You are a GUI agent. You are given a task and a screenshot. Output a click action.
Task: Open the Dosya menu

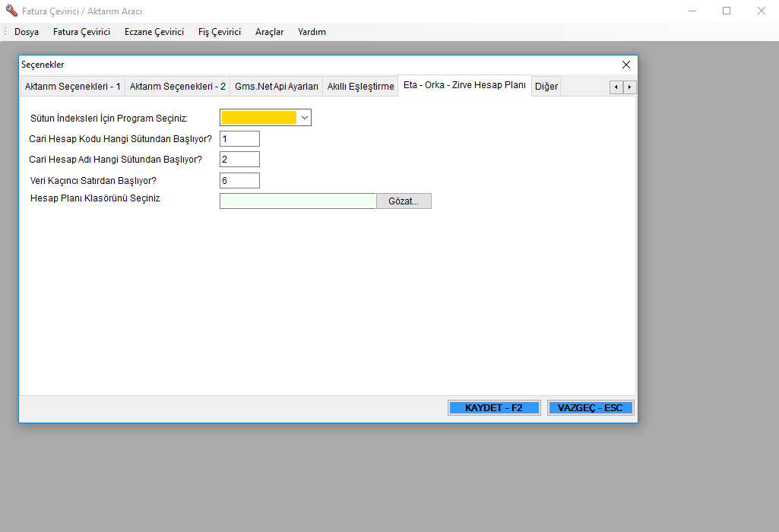tap(27, 32)
